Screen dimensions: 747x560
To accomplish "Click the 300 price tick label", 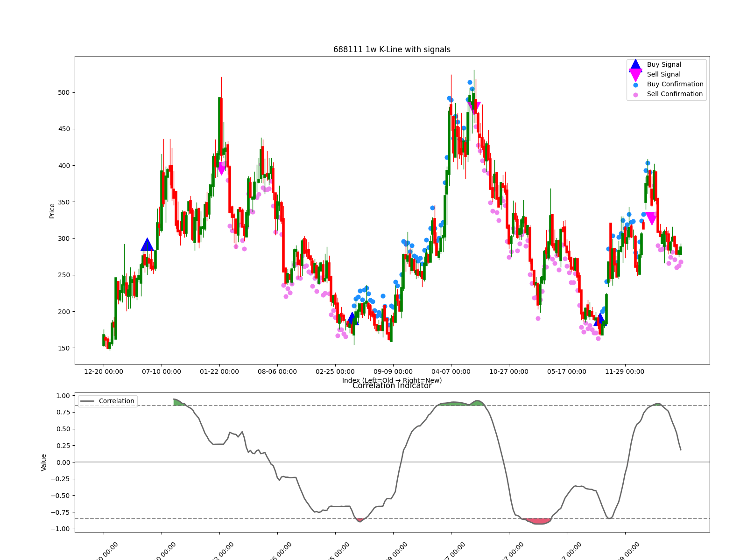I will click(x=64, y=238).
